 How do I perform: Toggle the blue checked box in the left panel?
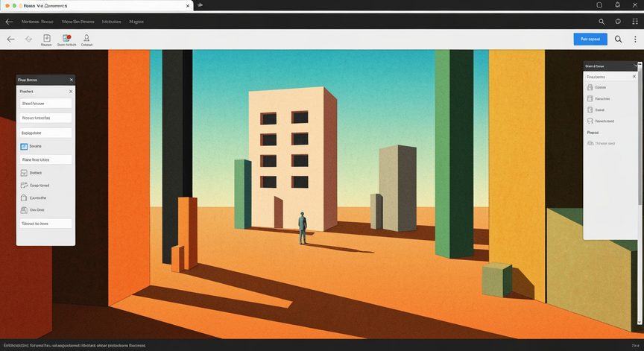coord(24,146)
